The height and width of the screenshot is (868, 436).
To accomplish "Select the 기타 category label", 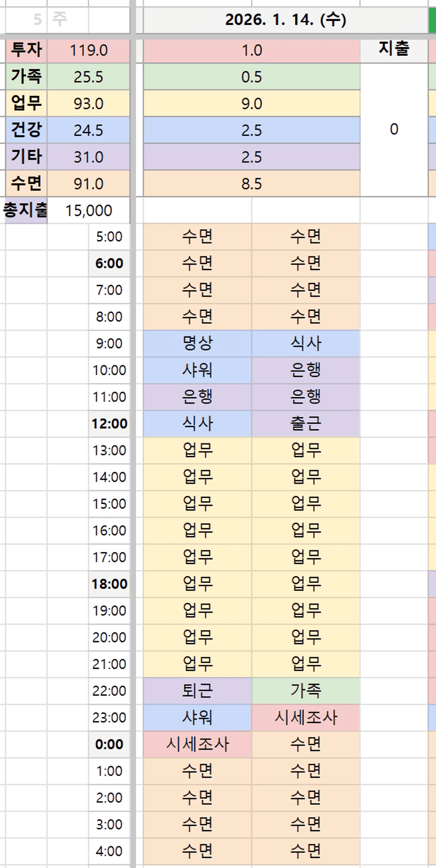I will (x=26, y=157).
